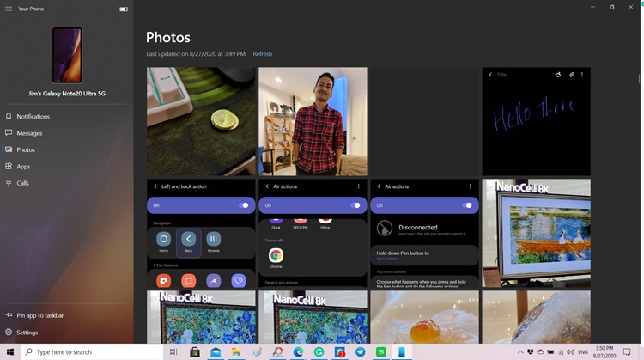
Task: Open the man in plaid shirt photo
Action: pos(313,122)
